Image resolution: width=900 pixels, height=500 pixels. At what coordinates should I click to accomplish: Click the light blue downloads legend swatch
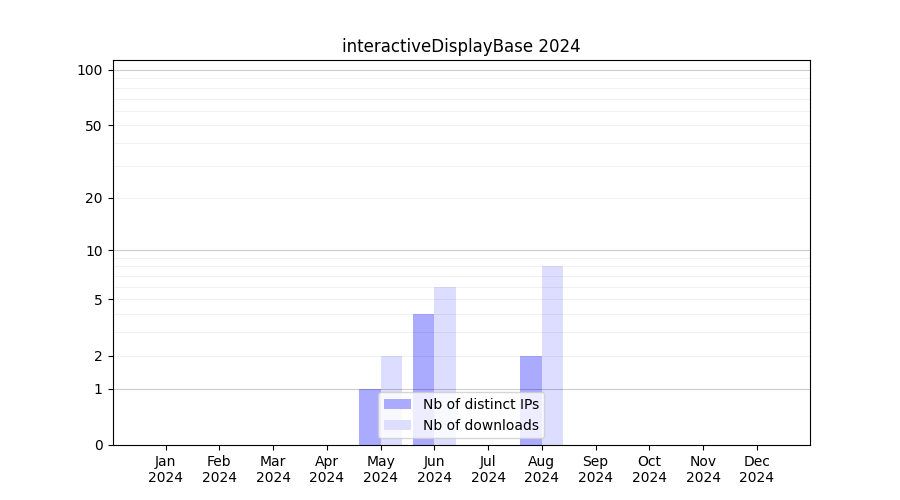click(x=397, y=425)
